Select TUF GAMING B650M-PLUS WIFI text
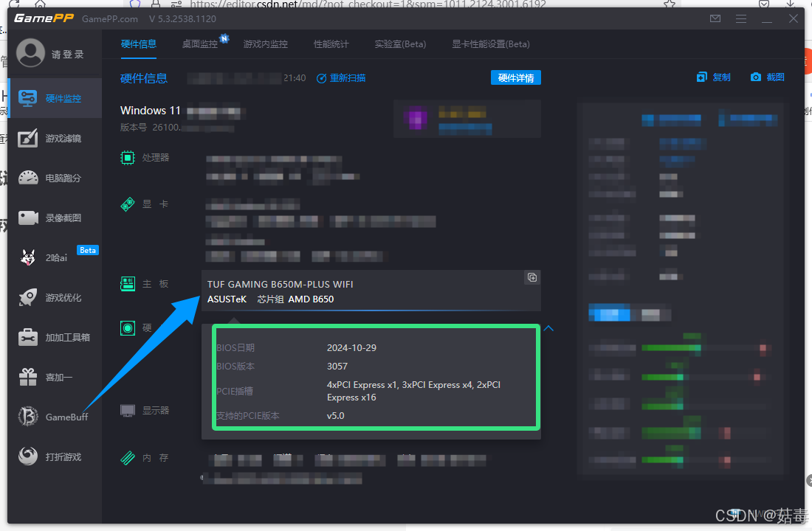812x531 pixels. click(x=281, y=284)
